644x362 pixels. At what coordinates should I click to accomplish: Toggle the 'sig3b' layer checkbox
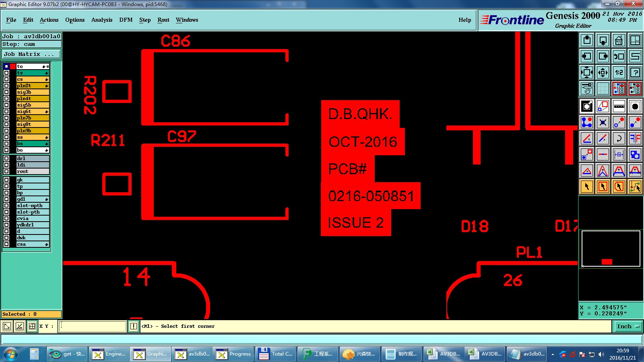pyautogui.click(x=6, y=92)
